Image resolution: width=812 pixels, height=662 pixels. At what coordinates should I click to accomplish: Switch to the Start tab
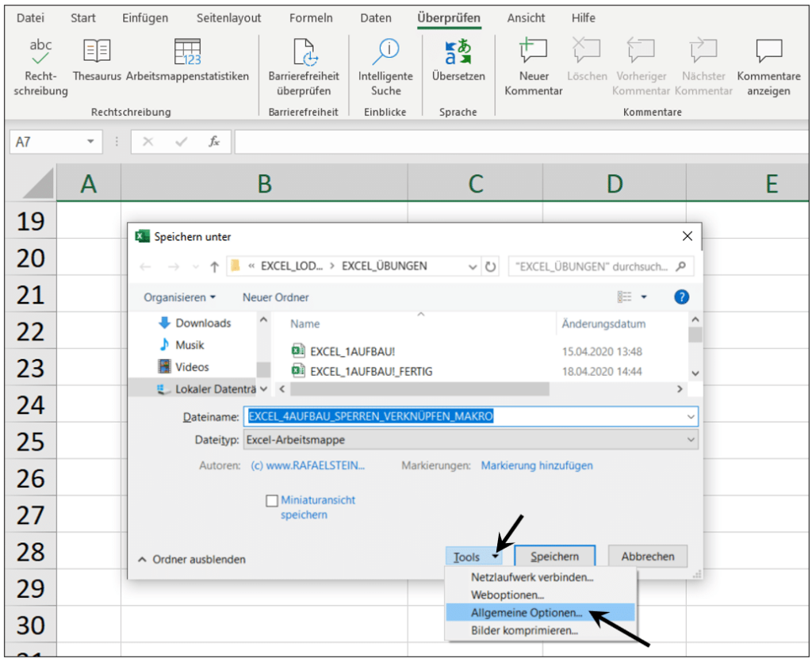83,18
